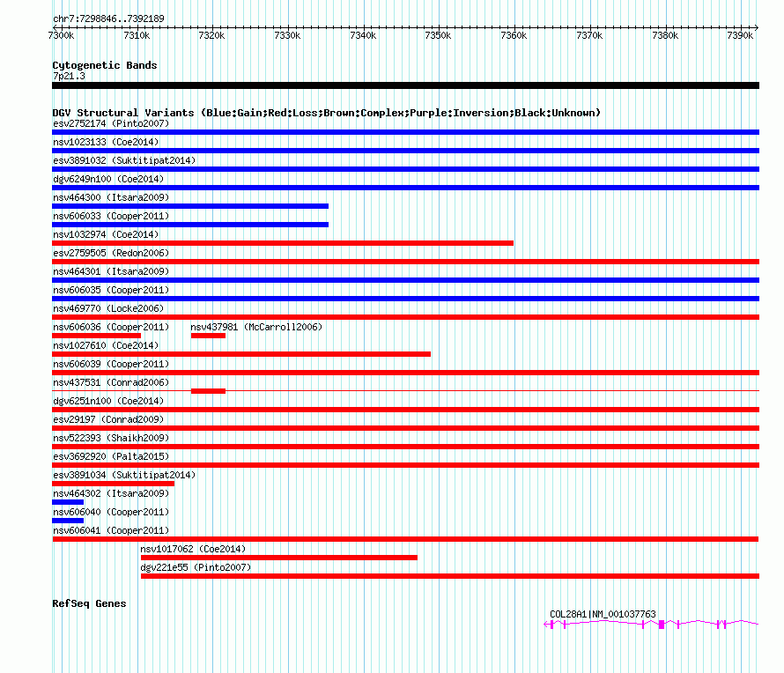Click the nsv606039 (Cooper2011) label
Screen dimensions: 784x673
111,364
